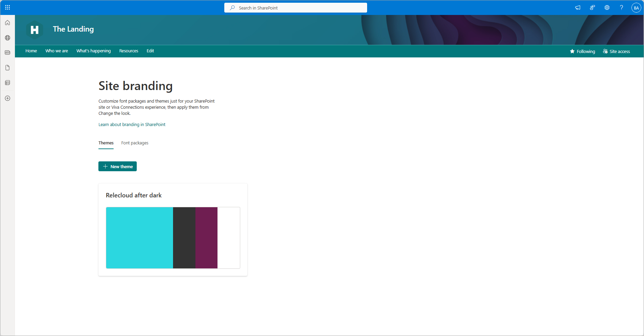Open the Help question mark icon
The width and height of the screenshot is (644, 336).
point(621,7)
